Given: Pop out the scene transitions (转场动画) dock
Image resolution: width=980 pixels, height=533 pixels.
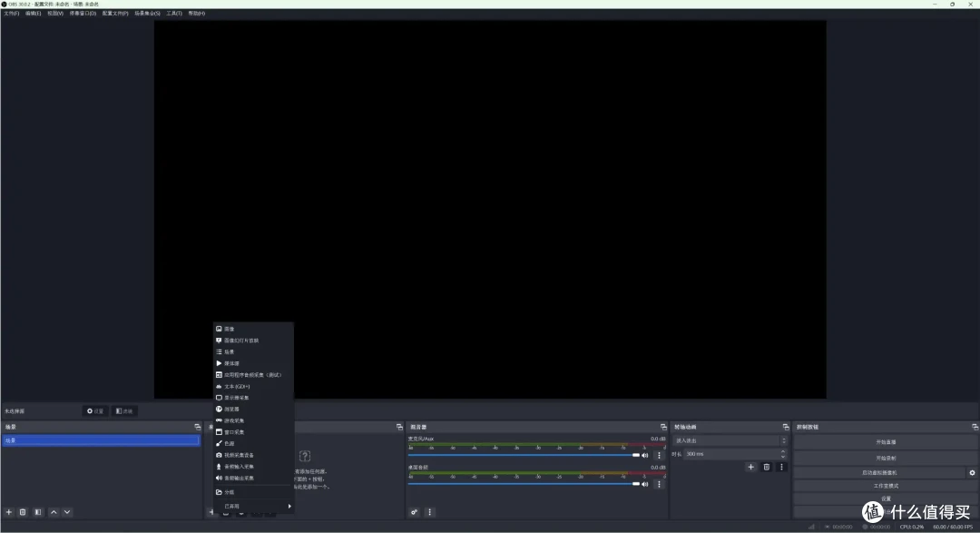Looking at the screenshot, I should pyautogui.click(x=786, y=428).
